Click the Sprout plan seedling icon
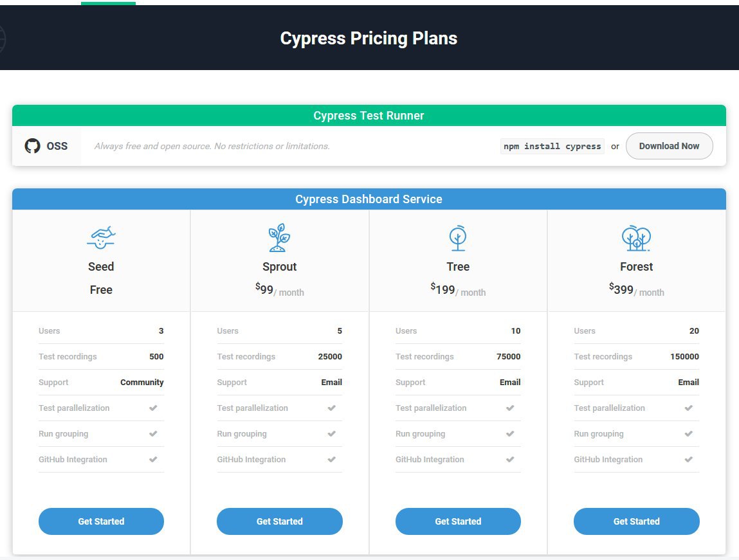 click(280, 237)
